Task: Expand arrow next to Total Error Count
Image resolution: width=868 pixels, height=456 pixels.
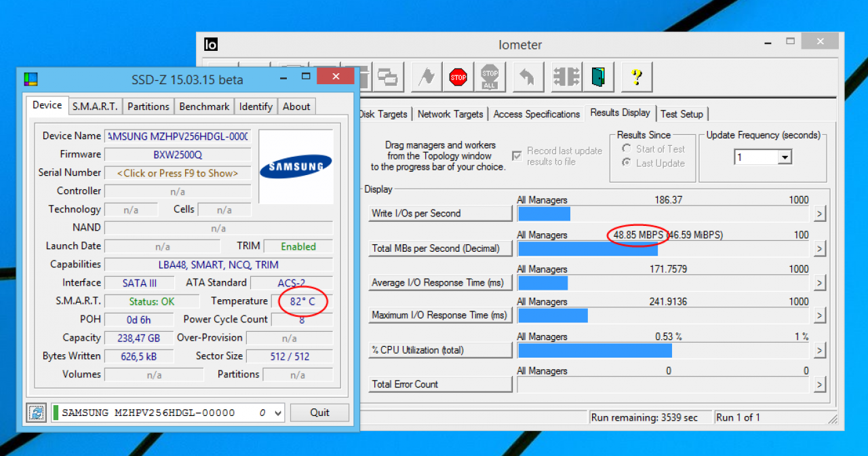Action: click(819, 384)
